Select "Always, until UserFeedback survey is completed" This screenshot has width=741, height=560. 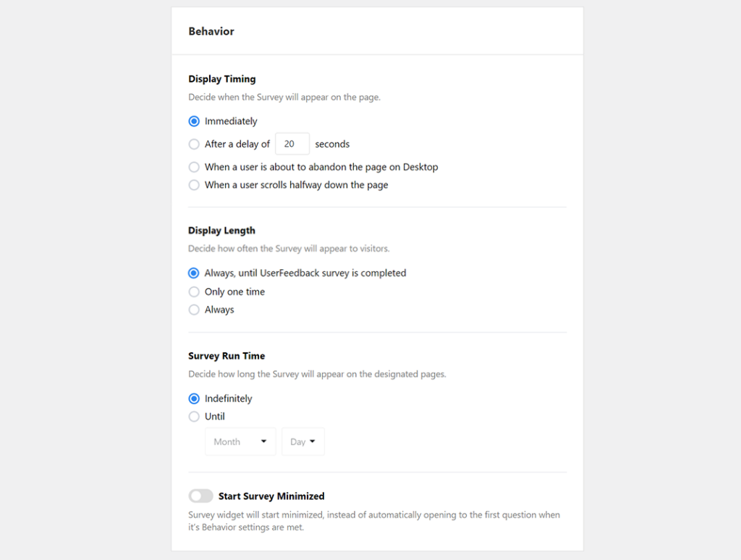194,273
